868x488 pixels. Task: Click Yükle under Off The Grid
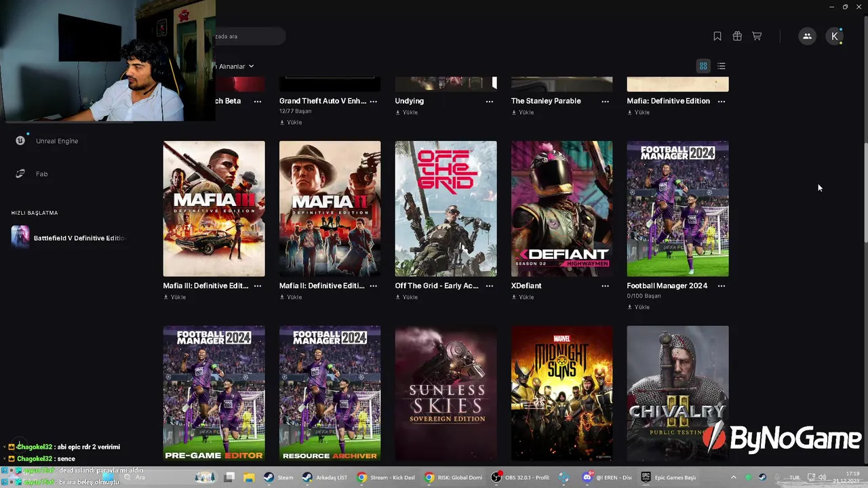(407, 298)
